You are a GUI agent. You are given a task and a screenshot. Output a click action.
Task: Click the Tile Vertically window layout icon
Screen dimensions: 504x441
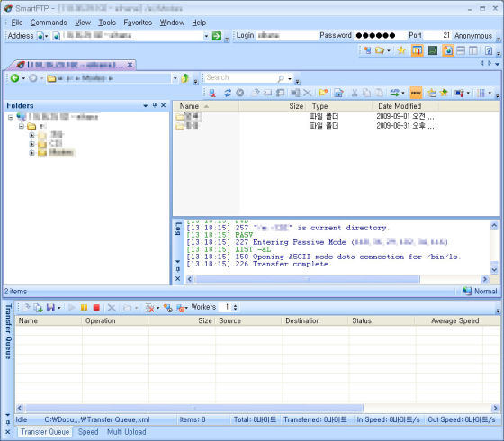[473, 50]
